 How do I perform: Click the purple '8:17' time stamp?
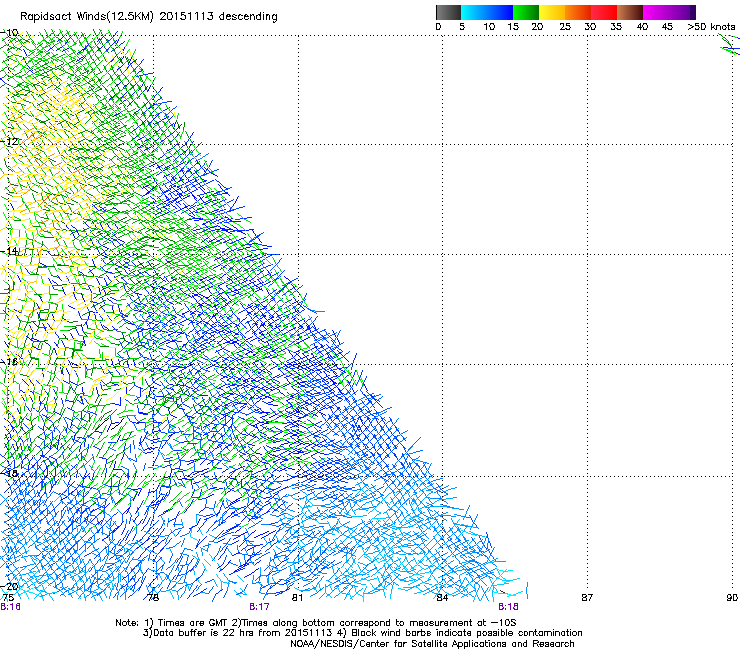click(x=259, y=607)
